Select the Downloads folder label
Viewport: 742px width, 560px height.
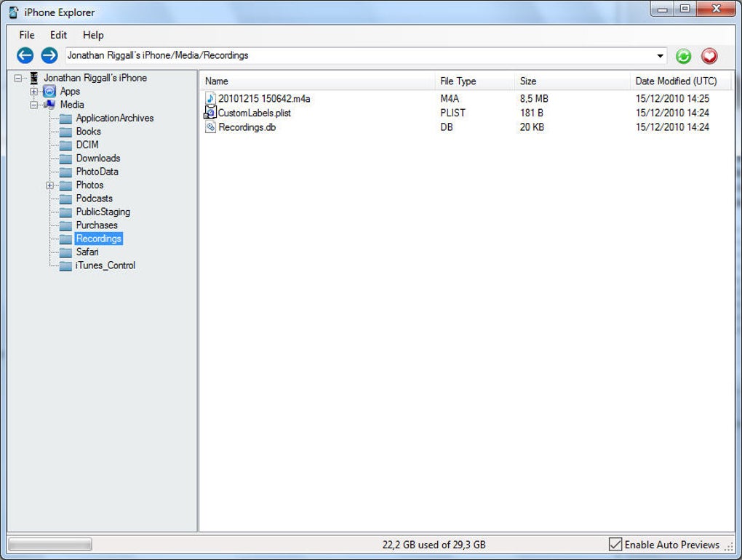(98, 158)
